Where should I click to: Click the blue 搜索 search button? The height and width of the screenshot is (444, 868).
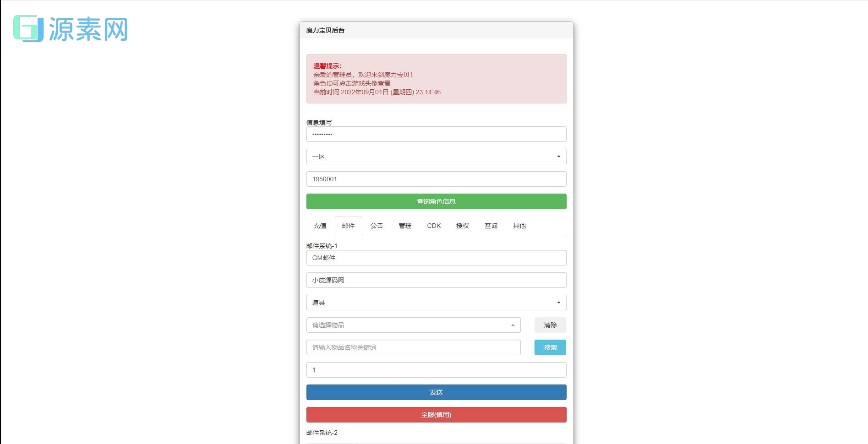pyautogui.click(x=550, y=347)
